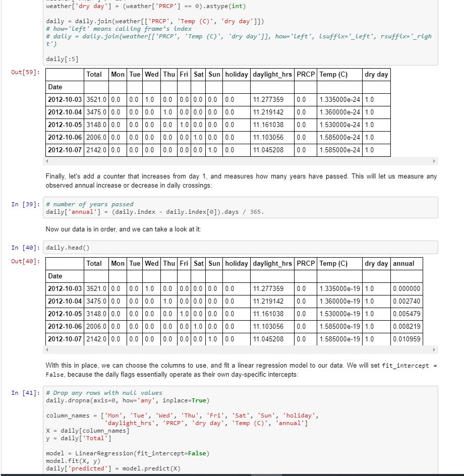Click right arrow of Out[59] horizontal scrollbar
The width and height of the screenshot is (464, 476).
tap(434, 161)
